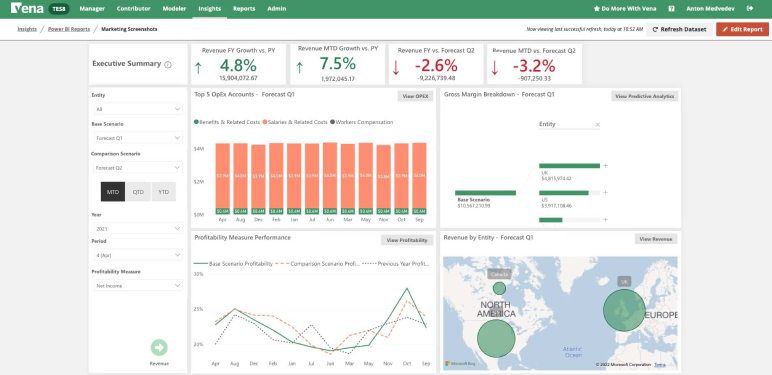The width and height of the screenshot is (772, 375).
Task: Click the Power BI Reports breadcrumb link
Action: [x=69, y=29]
